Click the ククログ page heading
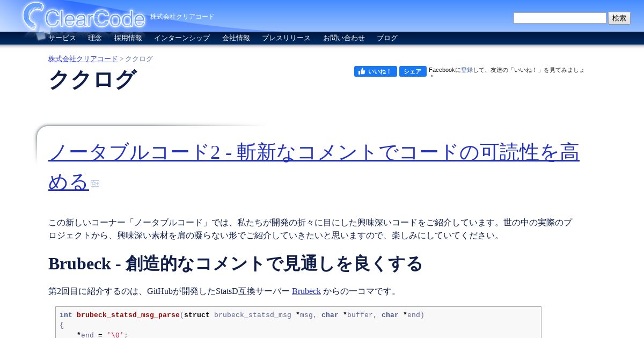 [92, 80]
